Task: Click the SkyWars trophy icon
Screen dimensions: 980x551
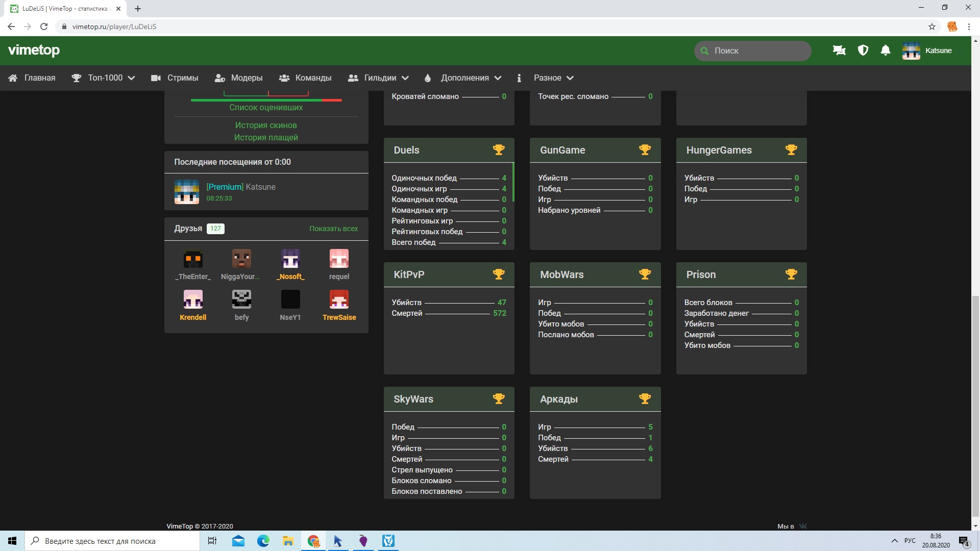Action: [499, 398]
